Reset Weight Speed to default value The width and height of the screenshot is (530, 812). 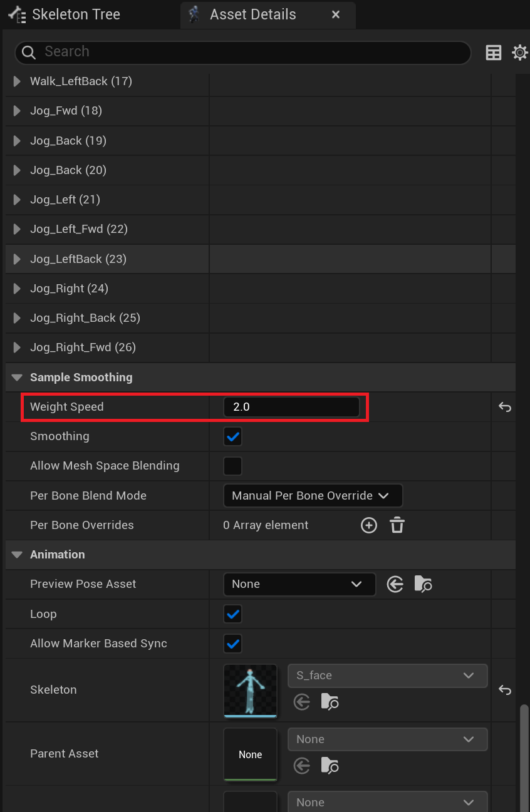tap(504, 408)
